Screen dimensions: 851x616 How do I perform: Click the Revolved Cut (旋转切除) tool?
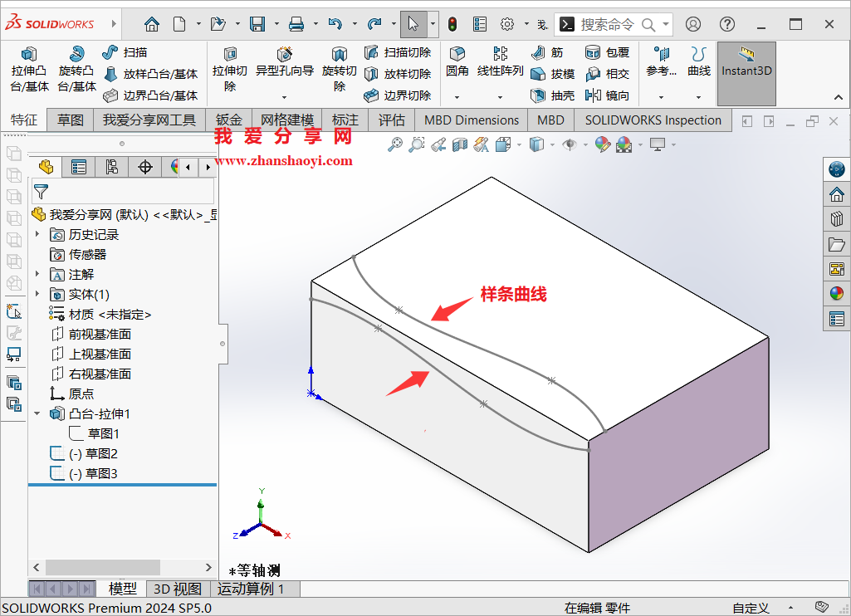(340, 70)
